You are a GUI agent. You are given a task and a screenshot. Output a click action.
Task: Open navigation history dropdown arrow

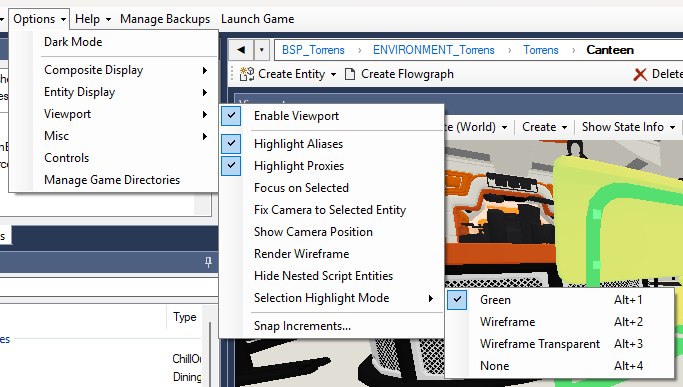pos(261,50)
